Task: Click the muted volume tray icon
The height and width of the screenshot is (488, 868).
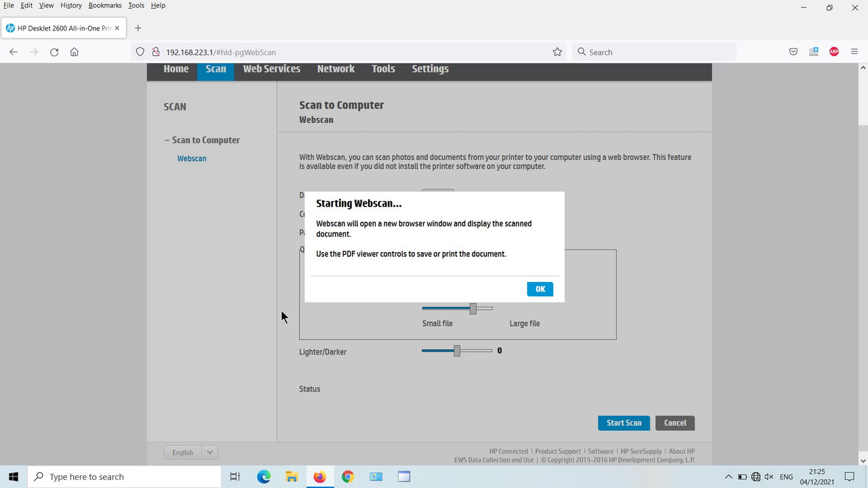Action: click(770, 477)
